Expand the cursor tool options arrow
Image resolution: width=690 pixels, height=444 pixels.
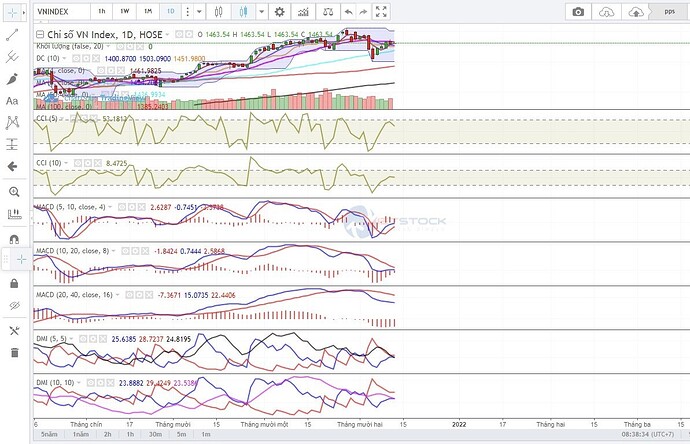pyautogui.click(x=24, y=13)
